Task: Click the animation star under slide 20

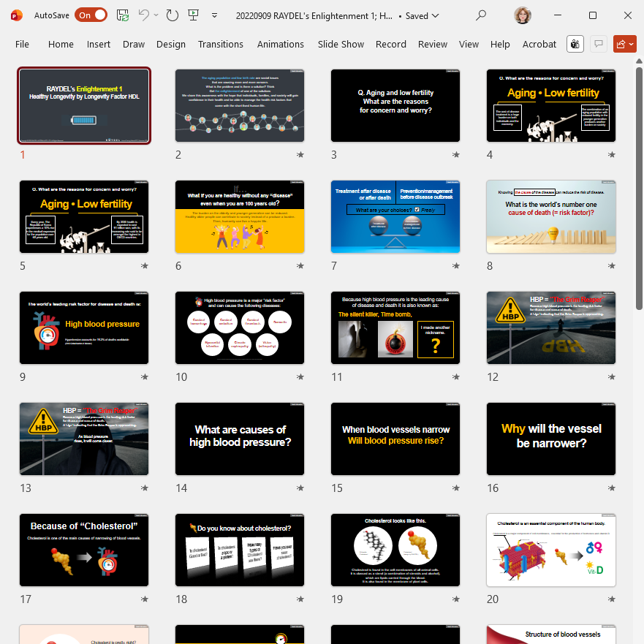Action: point(612,599)
